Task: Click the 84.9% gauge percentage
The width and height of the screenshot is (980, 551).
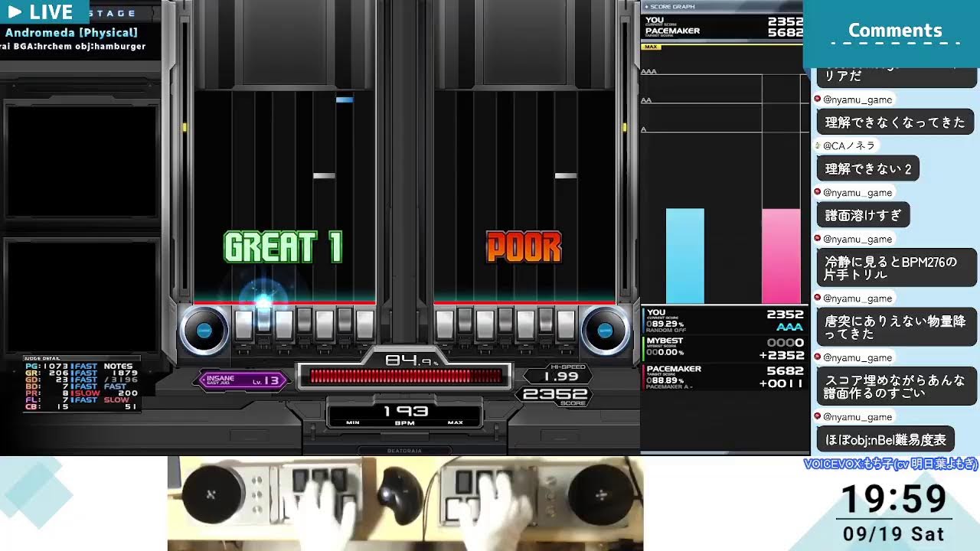Action: point(411,359)
